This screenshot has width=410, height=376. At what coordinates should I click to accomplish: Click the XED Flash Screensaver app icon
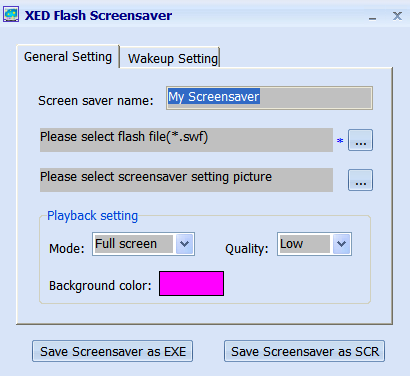coord(11,15)
